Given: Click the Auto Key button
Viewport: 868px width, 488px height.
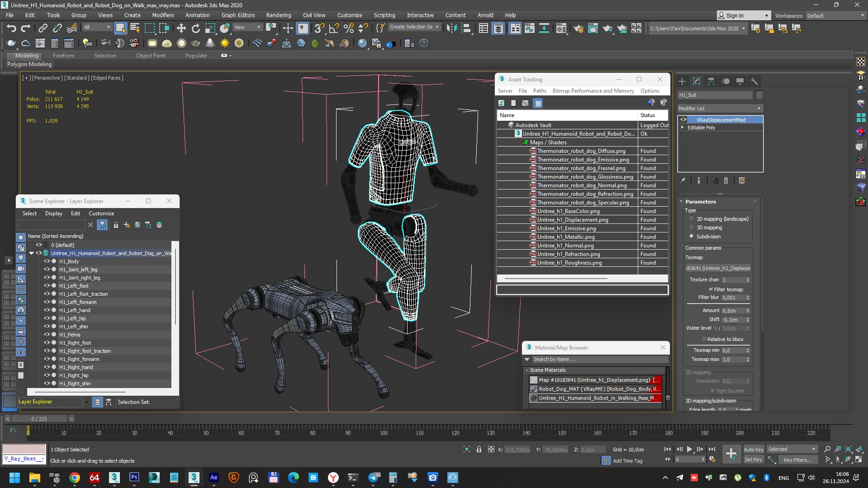Looking at the screenshot, I should [x=753, y=449].
